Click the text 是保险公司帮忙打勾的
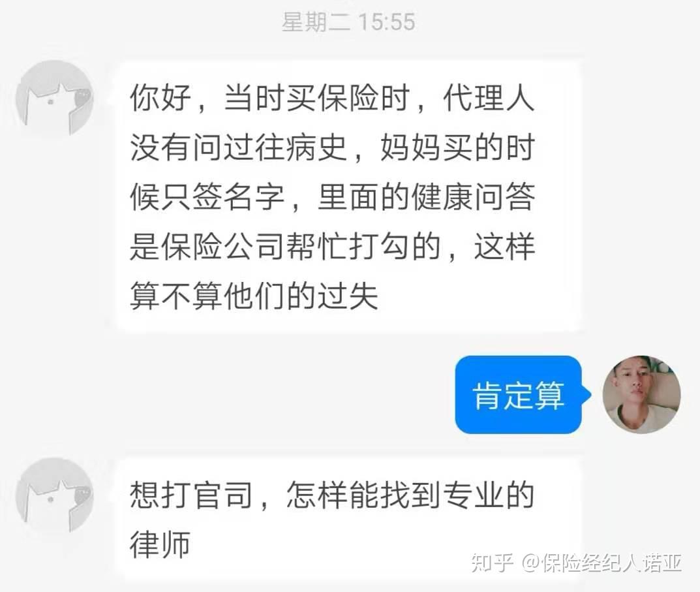The image size is (700, 592). point(286,247)
